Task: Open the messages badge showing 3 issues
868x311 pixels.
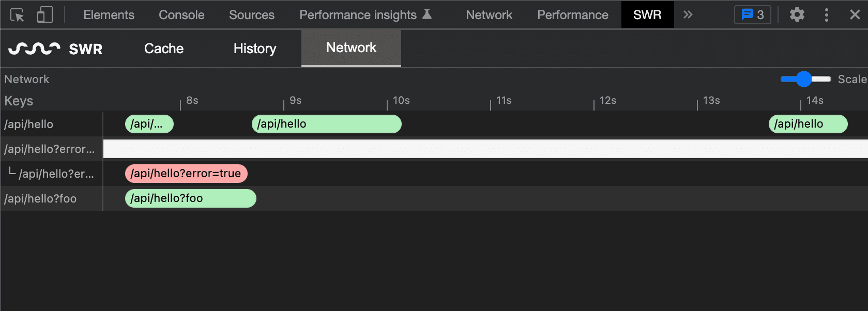Action: click(x=752, y=14)
